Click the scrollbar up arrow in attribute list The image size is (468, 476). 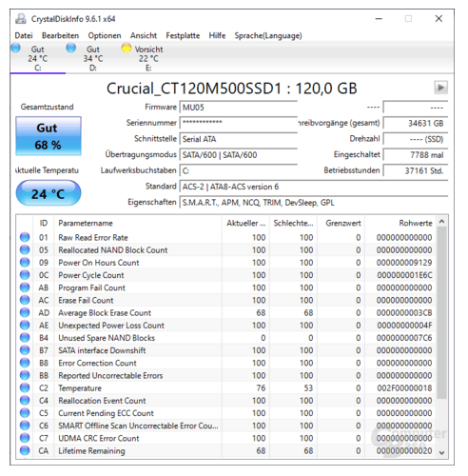(442, 222)
